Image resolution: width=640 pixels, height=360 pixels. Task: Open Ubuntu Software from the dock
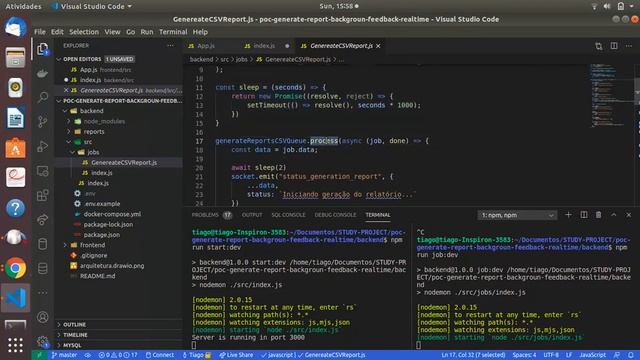pos(16,148)
